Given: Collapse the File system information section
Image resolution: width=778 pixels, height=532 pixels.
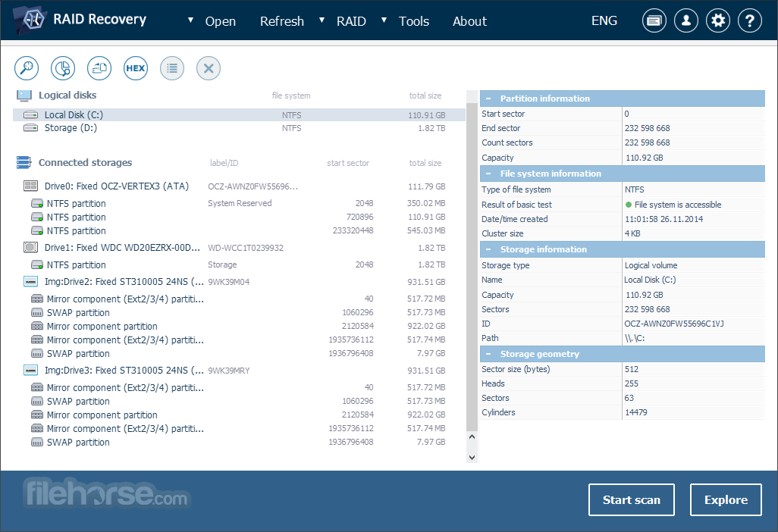Looking at the screenshot, I should [x=488, y=174].
